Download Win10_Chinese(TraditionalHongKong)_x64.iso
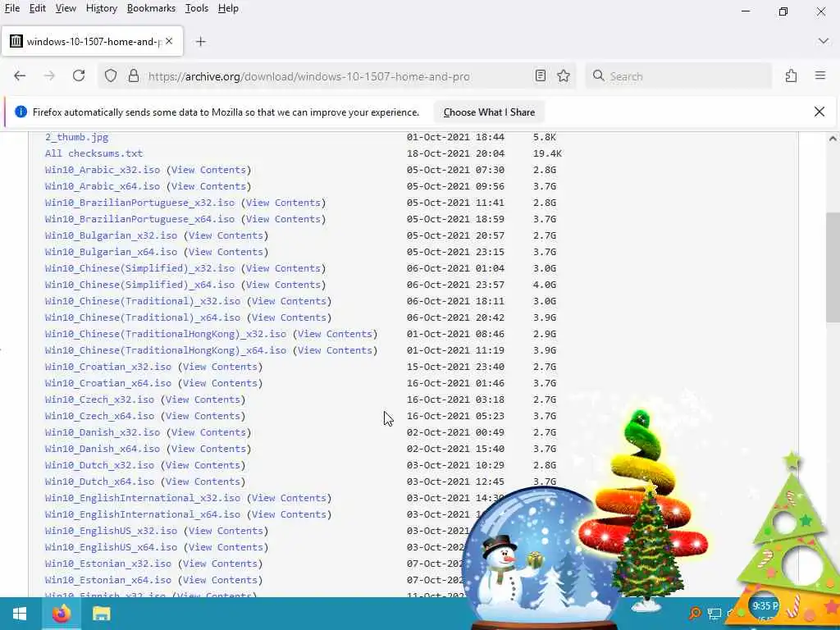840x630 pixels. pos(166,350)
